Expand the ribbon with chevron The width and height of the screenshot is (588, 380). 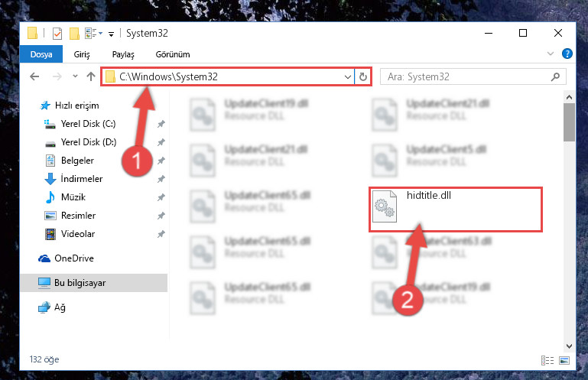point(550,54)
